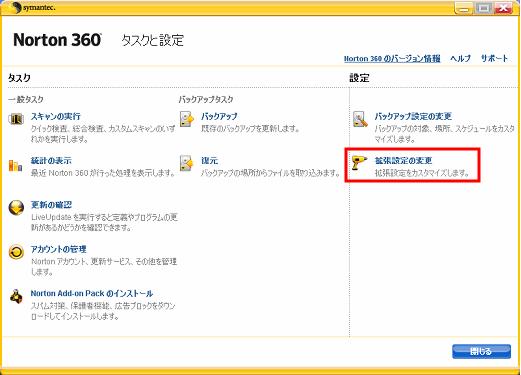
Task: Minimize the Norton 360 window
Action: click(x=464, y=8)
